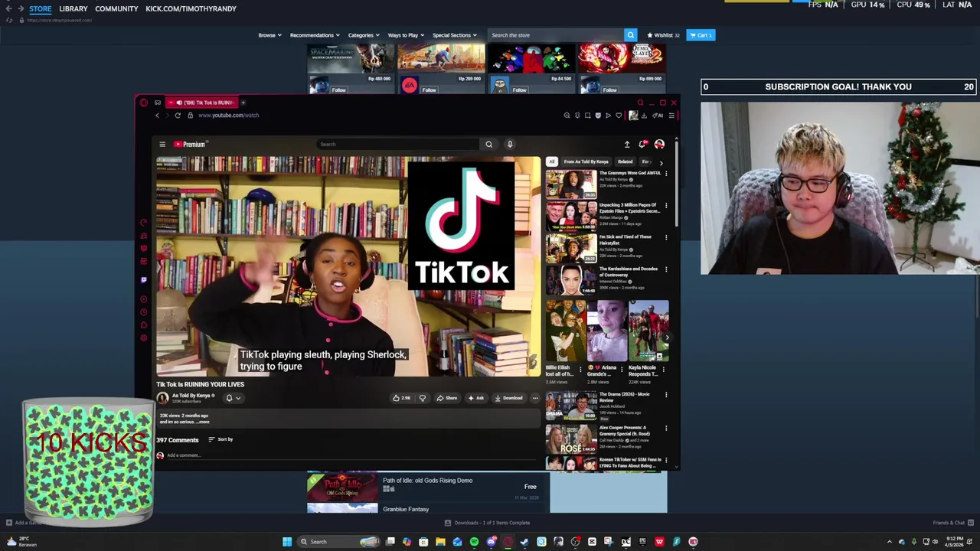Viewport: 980px width, 551px height.
Task: Download the YouTube video
Action: click(508, 398)
